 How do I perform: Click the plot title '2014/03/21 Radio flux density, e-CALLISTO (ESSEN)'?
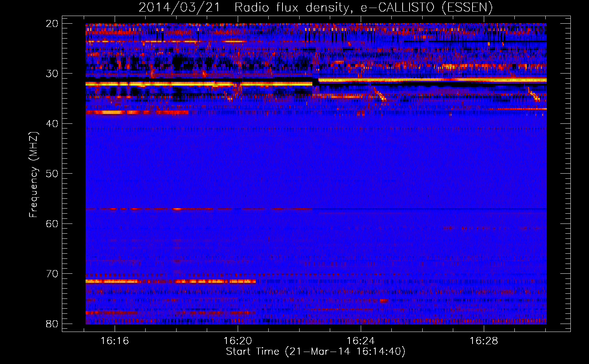point(316,8)
